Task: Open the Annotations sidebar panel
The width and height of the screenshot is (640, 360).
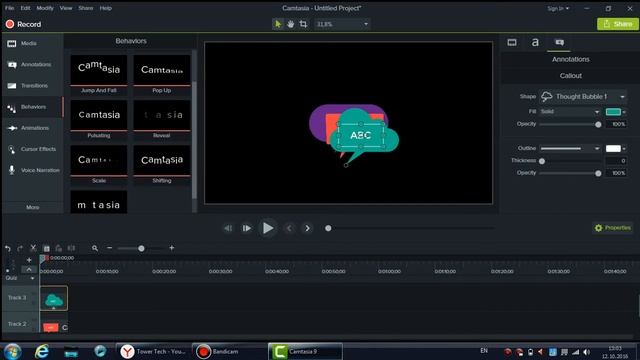Action: (33, 64)
